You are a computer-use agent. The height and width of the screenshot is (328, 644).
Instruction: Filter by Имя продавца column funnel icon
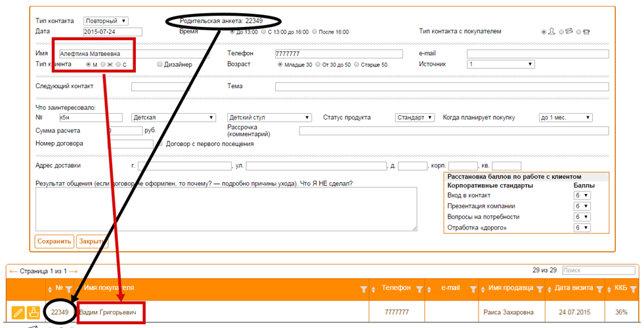[540, 289]
